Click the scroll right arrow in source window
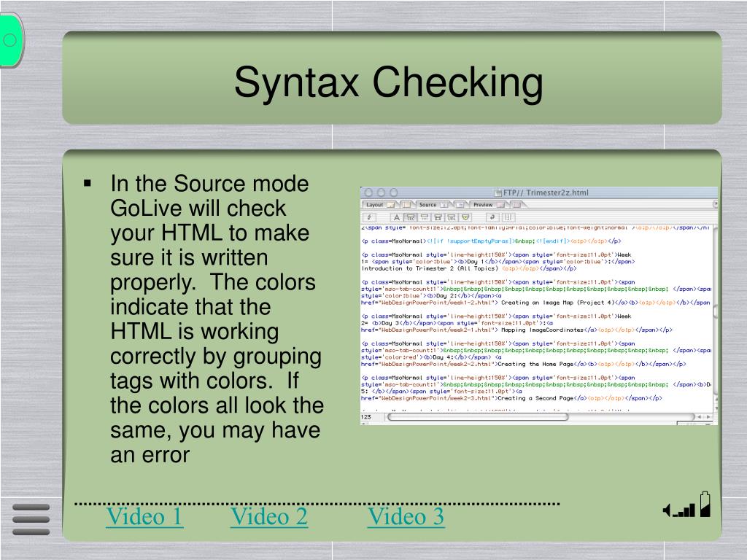 (708, 417)
